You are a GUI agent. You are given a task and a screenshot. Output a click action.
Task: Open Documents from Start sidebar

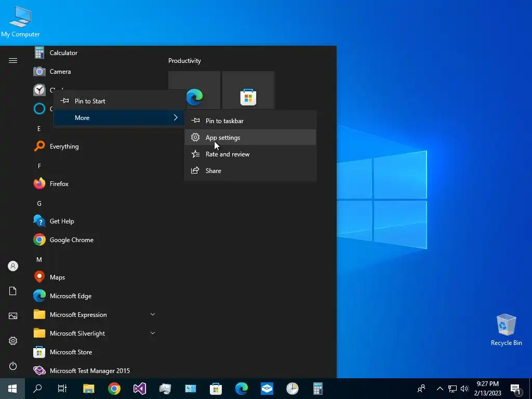click(13, 291)
